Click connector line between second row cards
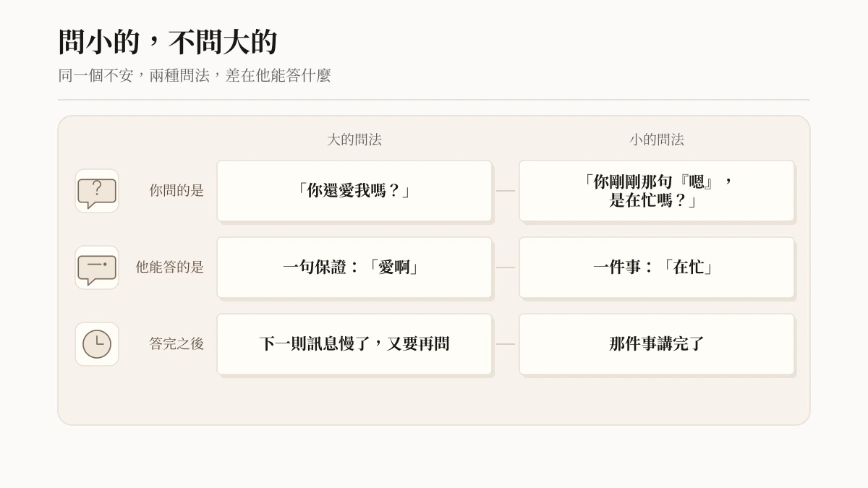 pos(506,267)
